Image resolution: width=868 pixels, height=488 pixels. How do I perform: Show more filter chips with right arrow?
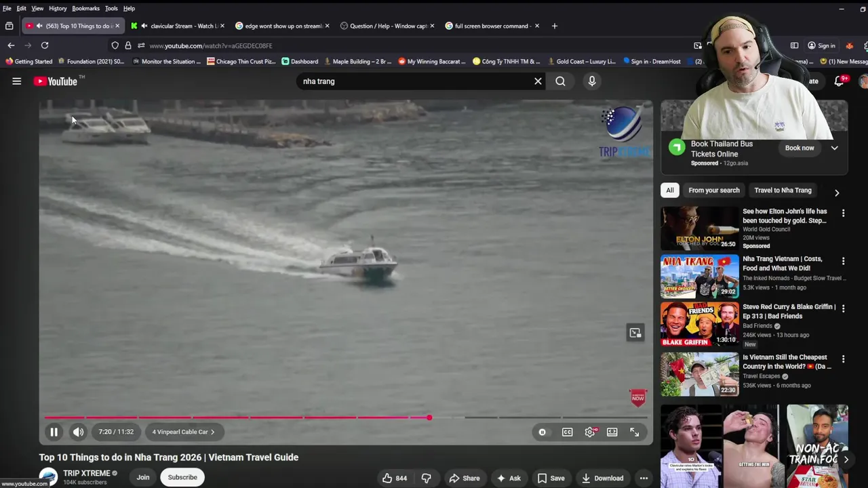[x=837, y=192]
